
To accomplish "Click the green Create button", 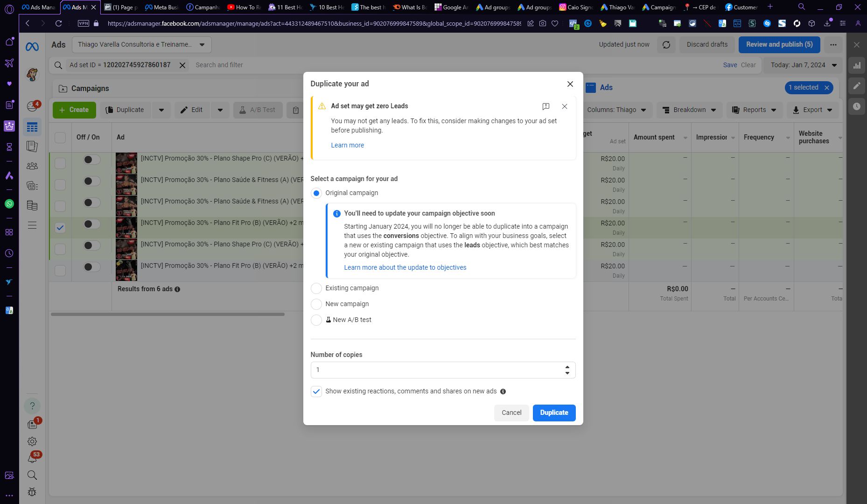I will (74, 110).
